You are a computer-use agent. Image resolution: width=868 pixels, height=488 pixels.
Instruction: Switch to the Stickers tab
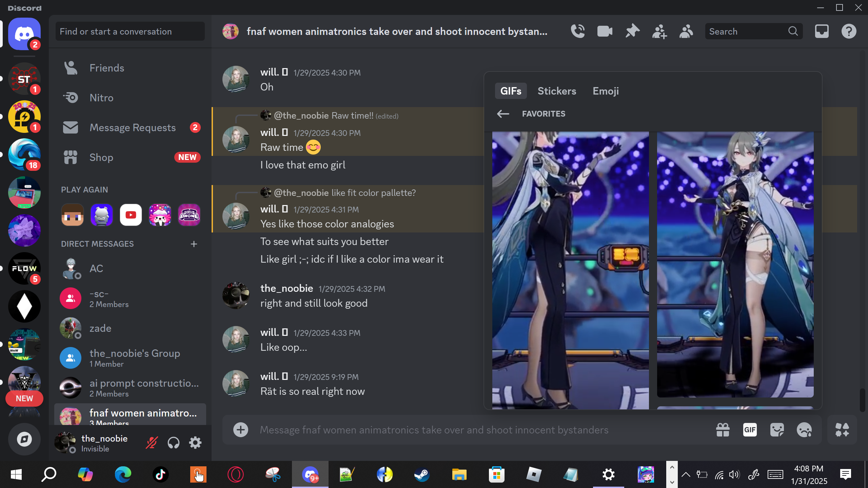[557, 91]
